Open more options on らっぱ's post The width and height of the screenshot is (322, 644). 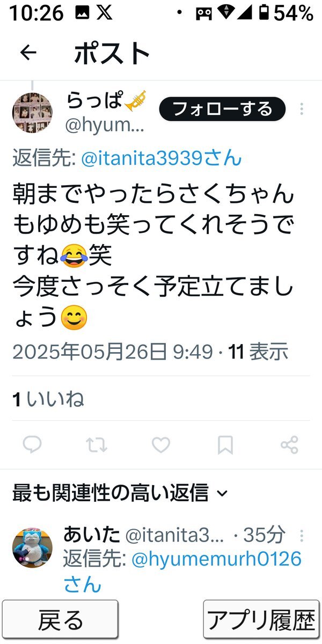pos(302,109)
